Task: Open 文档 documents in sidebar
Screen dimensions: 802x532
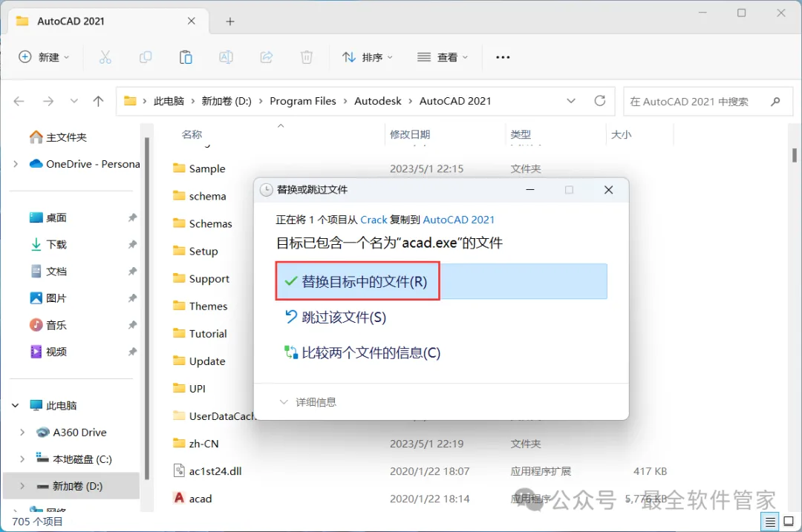Action: (48, 272)
